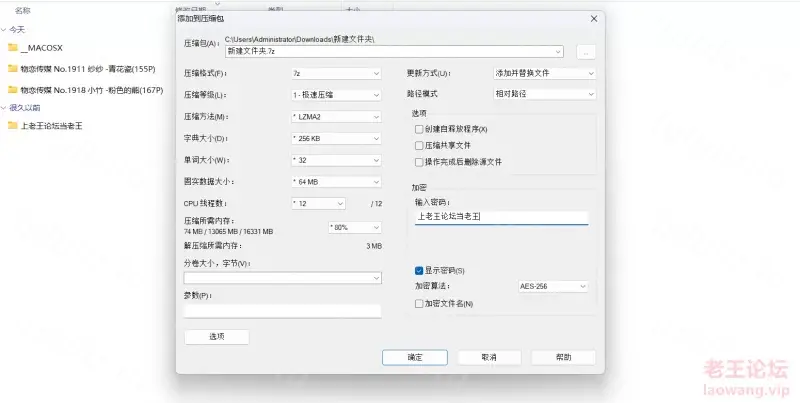Click the 参数 input field
This screenshot has width=800, height=403.
[283, 311]
